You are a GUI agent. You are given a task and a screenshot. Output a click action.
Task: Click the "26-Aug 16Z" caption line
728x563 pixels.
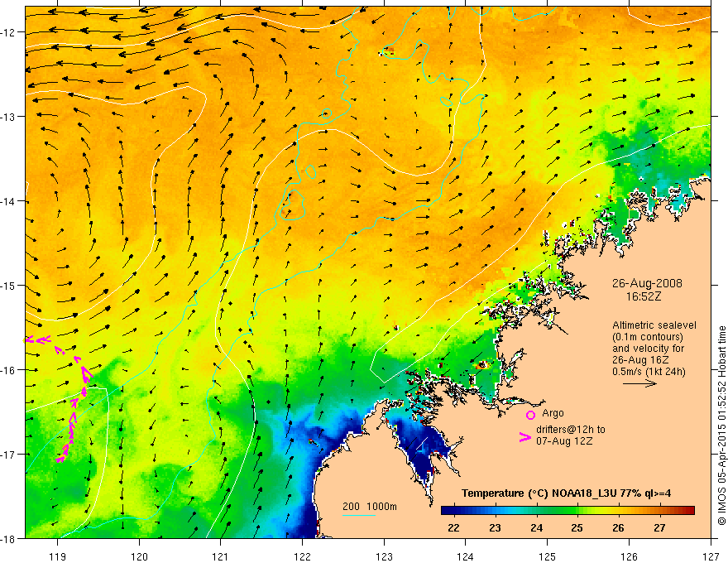(640, 360)
